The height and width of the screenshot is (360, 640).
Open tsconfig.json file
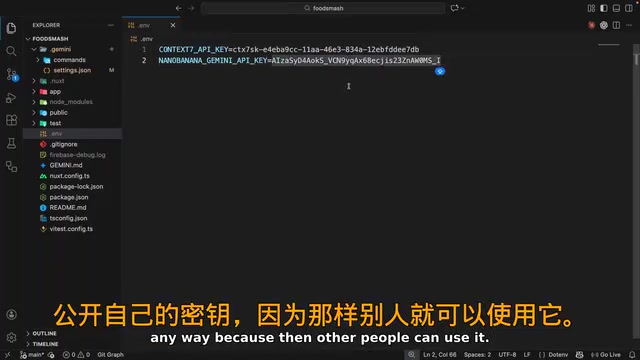pyautogui.click(x=72, y=218)
